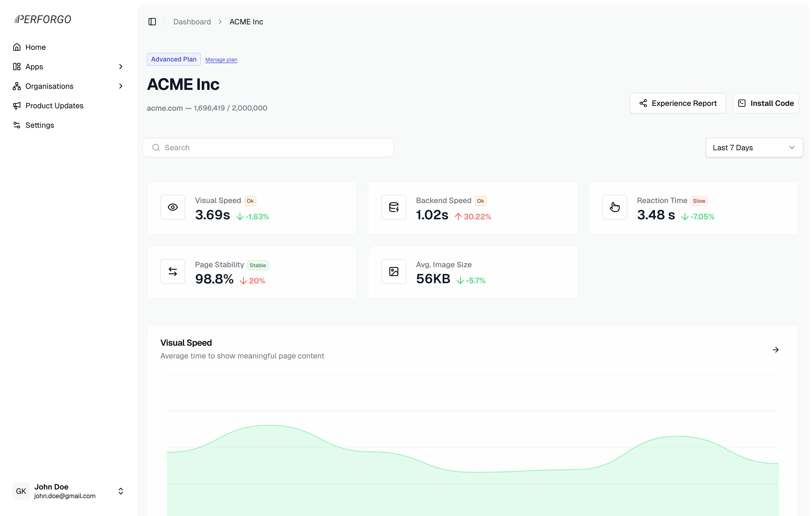Viewport: 812px width, 516px height.
Task: Expand the Organisations menu chevron
Action: click(120, 86)
